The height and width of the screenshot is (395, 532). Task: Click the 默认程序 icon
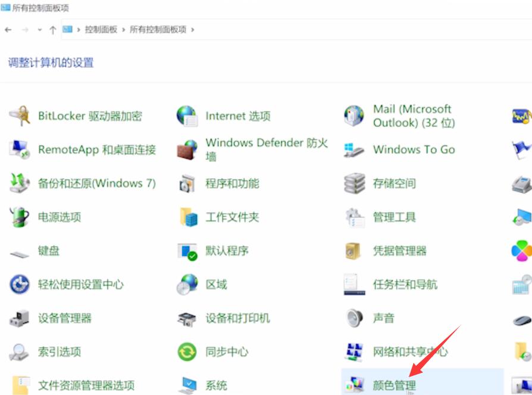(x=187, y=251)
